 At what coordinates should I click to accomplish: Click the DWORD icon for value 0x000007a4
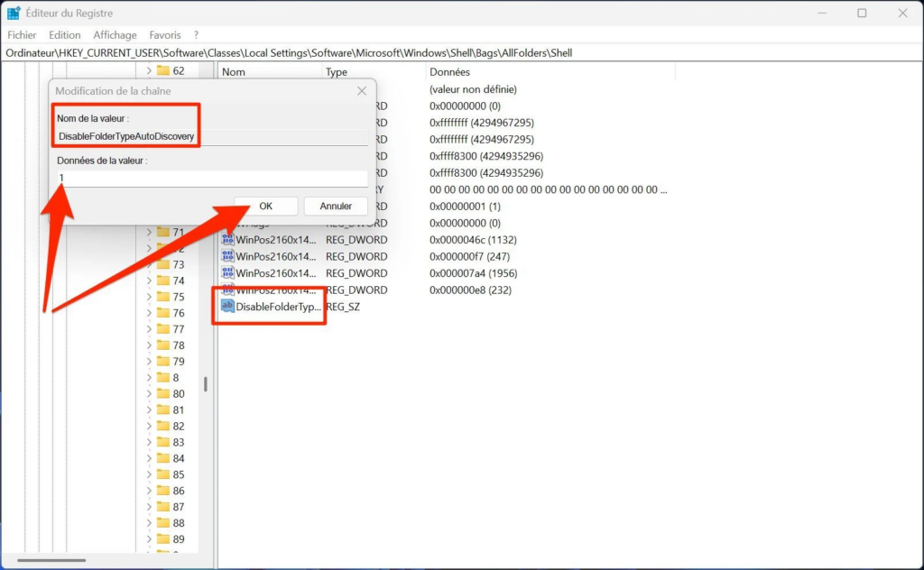(x=227, y=273)
